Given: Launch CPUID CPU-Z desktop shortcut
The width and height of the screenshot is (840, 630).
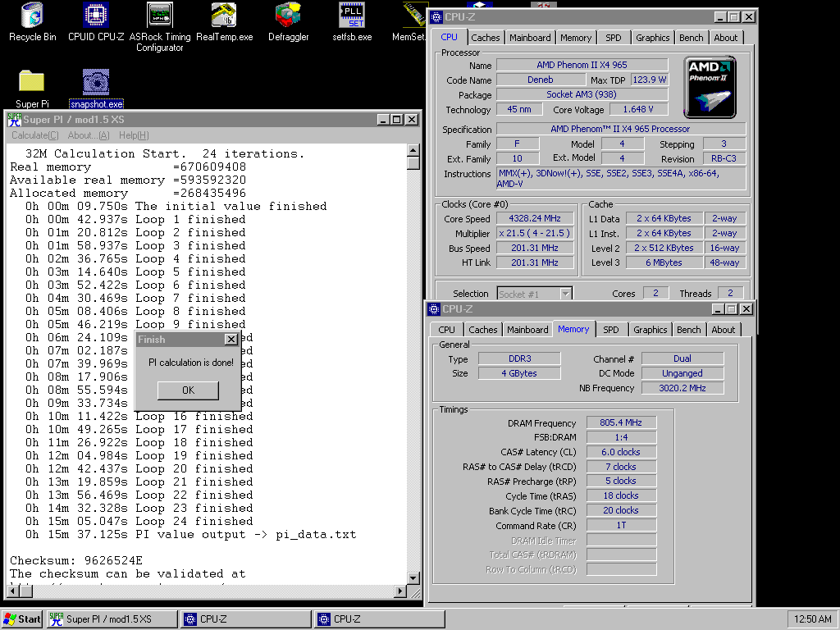Looking at the screenshot, I should 96,22.
